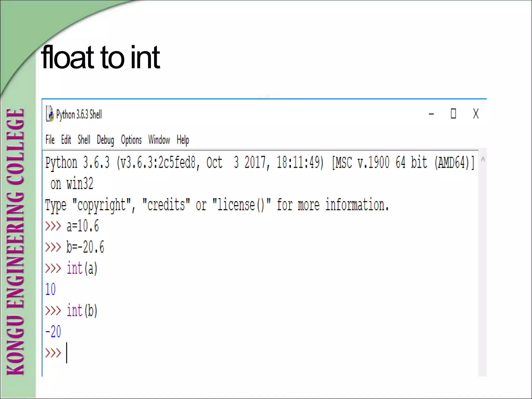This screenshot has width=532, height=399.
Task: Click the int(a) command line
Action: [x=82, y=268]
